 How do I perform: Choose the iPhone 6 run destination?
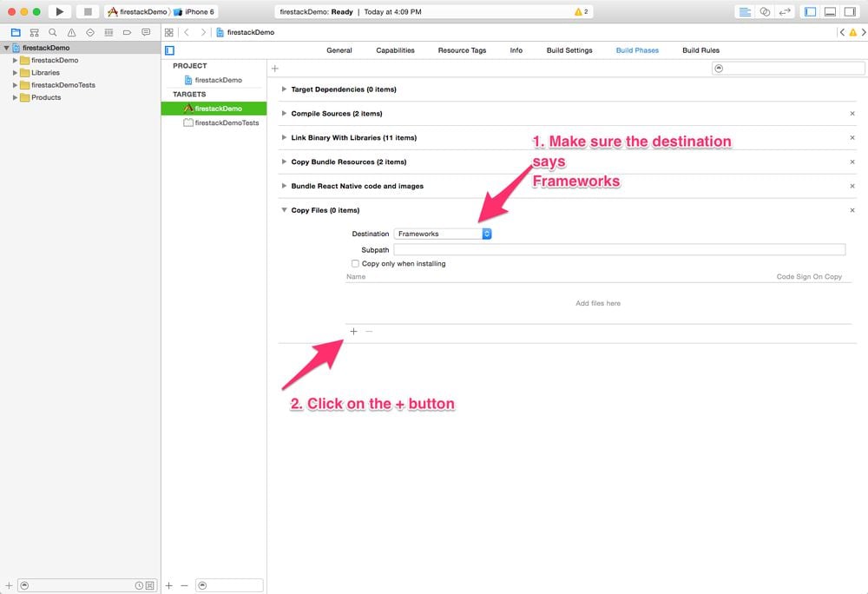(x=194, y=11)
